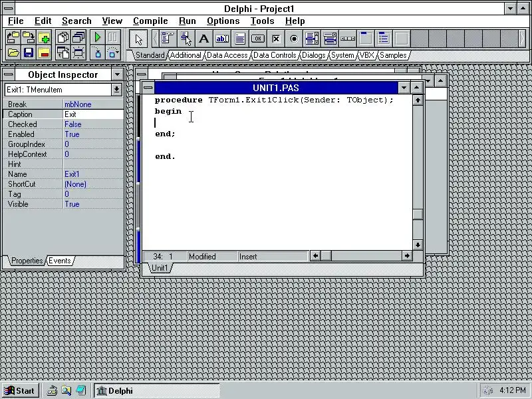Click the Save Project speedbar icon
Screen dimensions: 532x399
29,37
